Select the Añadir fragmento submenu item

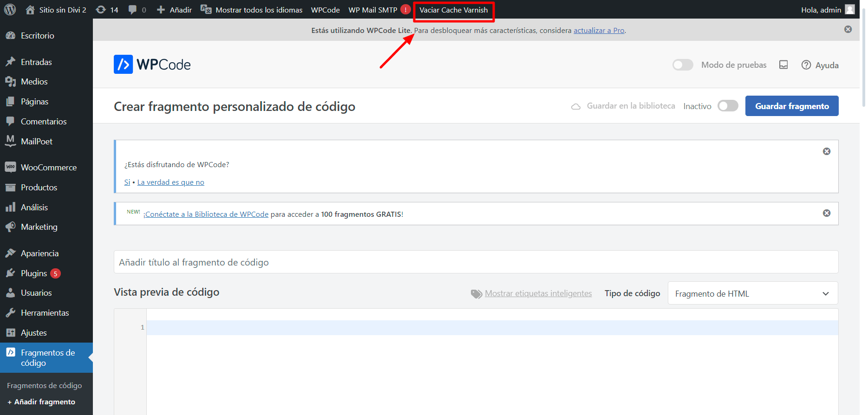[x=41, y=402]
